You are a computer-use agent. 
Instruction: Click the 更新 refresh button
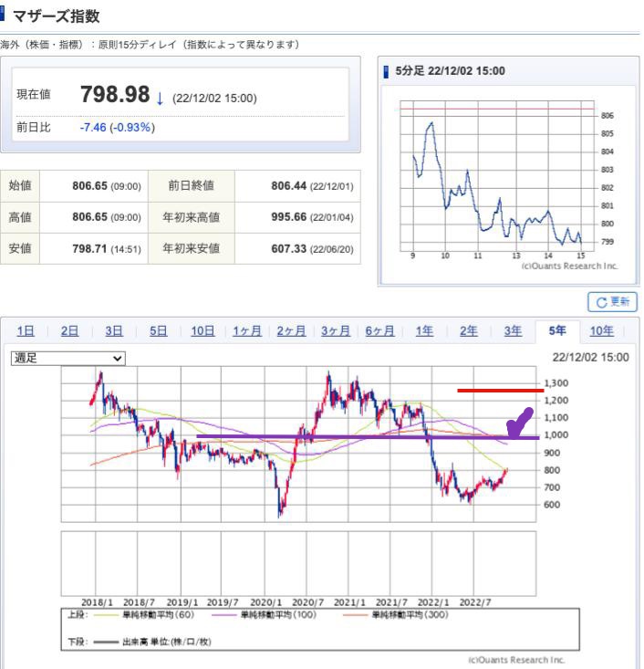(x=612, y=302)
